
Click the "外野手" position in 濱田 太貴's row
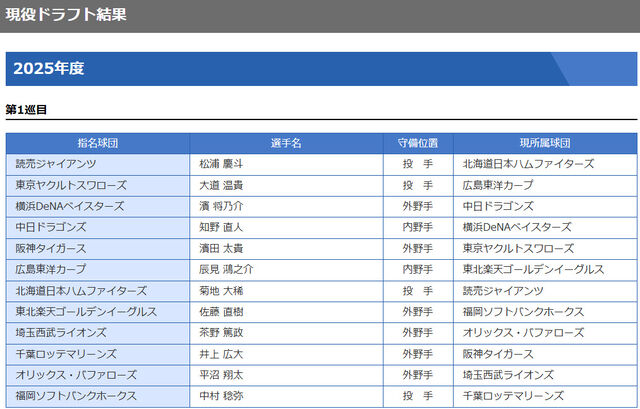[418, 249]
